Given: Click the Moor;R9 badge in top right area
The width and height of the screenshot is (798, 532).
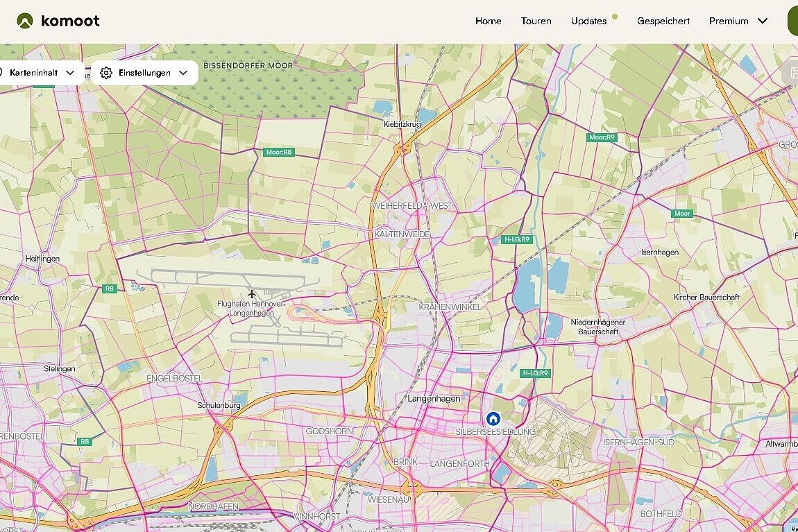Looking at the screenshot, I should coord(601,137).
